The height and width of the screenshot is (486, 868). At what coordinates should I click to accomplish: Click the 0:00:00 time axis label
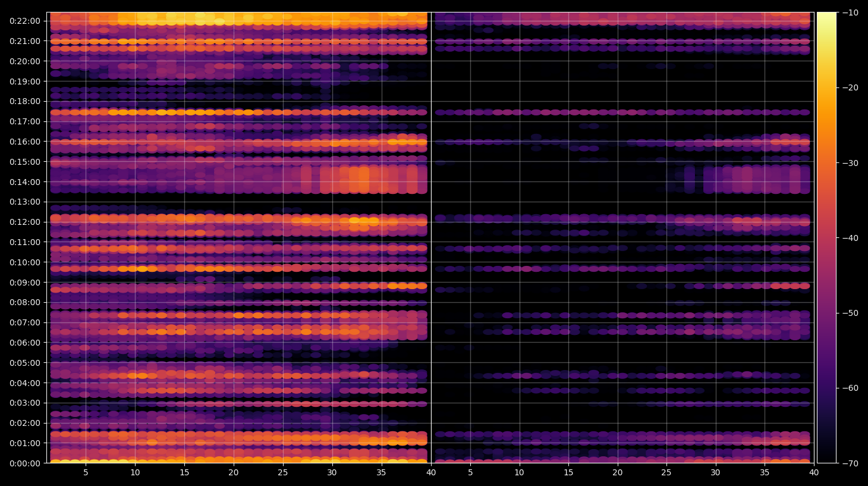[25, 463]
